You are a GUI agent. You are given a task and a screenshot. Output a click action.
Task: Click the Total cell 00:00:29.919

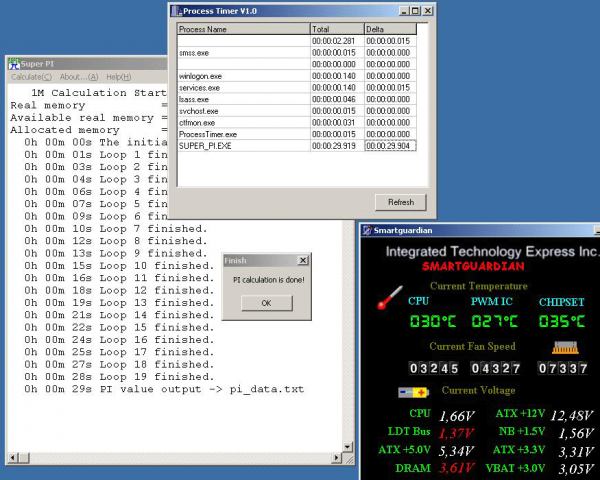[x=337, y=146]
